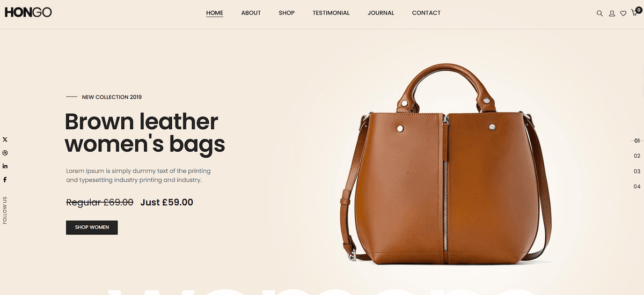
Task: Open the Shop menu item
Action: pyautogui.click(x=287, y=13)
